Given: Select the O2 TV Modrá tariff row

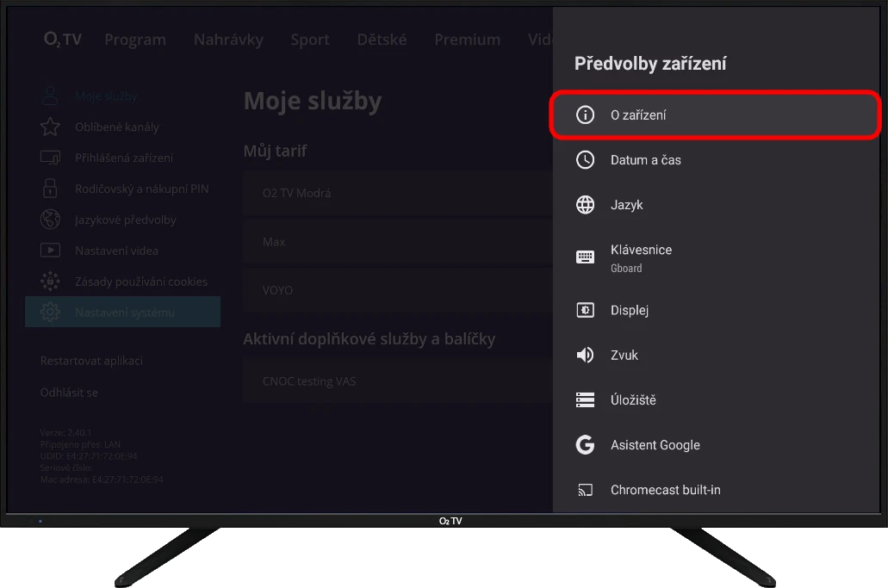Looking at the screenshot, I should pos(396,194).
